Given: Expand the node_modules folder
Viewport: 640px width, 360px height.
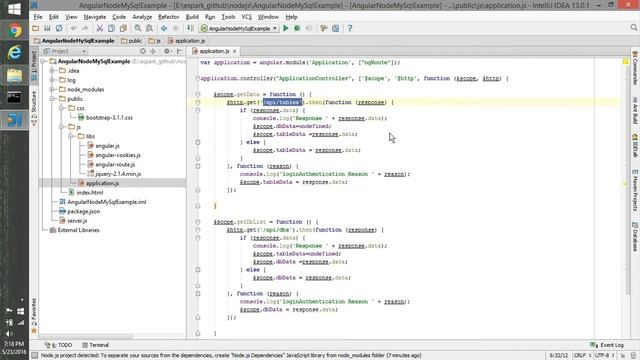Looking at the screenshot, I should [52, 89].
